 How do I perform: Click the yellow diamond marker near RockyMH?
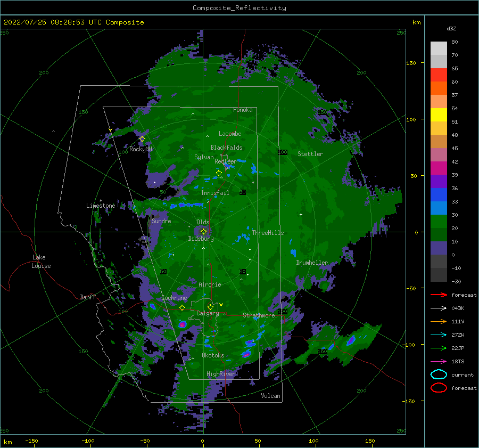tap(142, 139)
